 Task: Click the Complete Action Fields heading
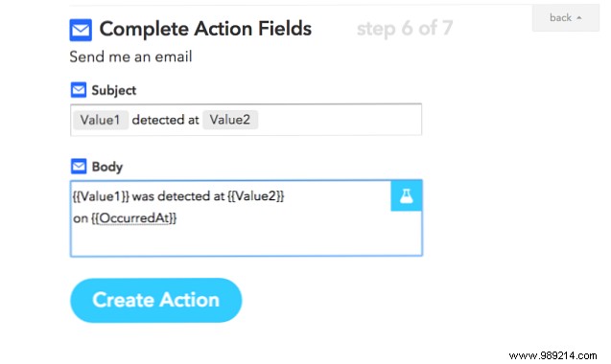(205, 29)
